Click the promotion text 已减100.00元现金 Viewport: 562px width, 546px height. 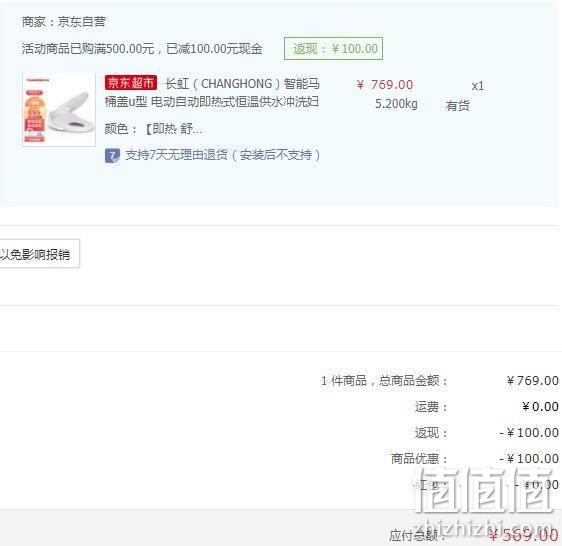214,49
